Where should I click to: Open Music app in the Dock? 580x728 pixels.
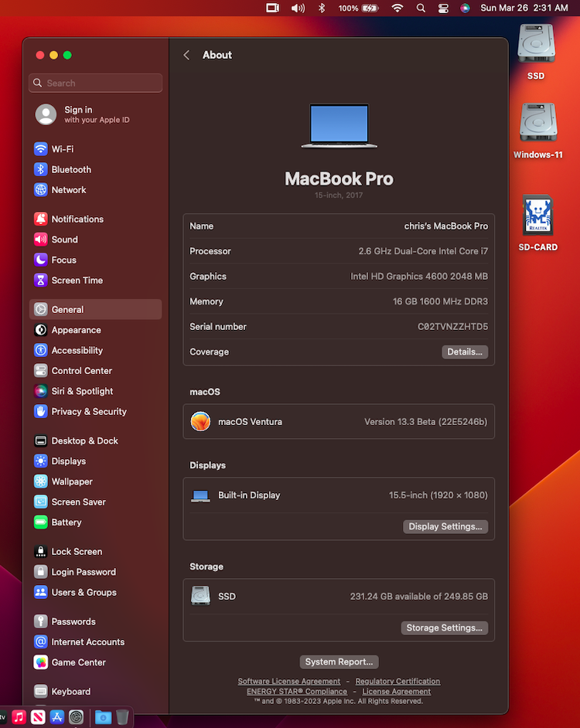(x=19, y=717)
